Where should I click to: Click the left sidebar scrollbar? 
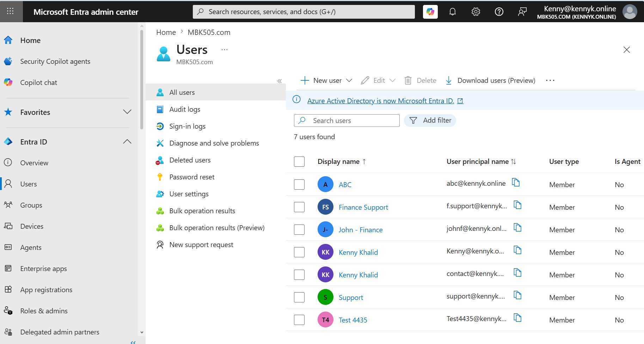[x=142, y=79]
